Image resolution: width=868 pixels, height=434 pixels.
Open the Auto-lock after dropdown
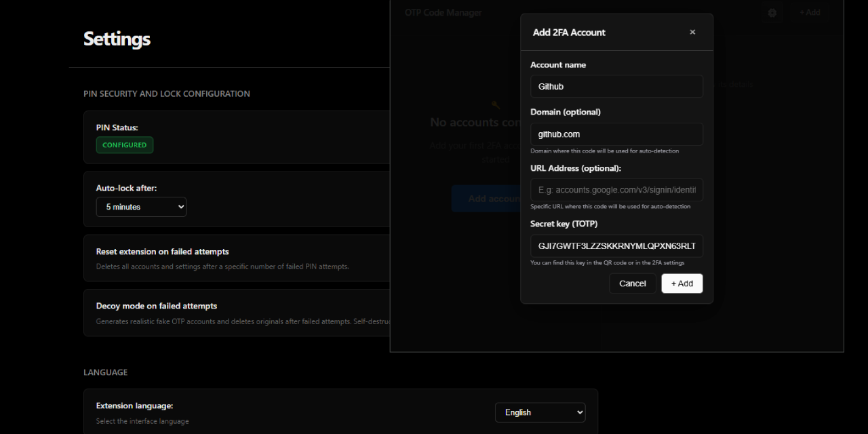141,207
